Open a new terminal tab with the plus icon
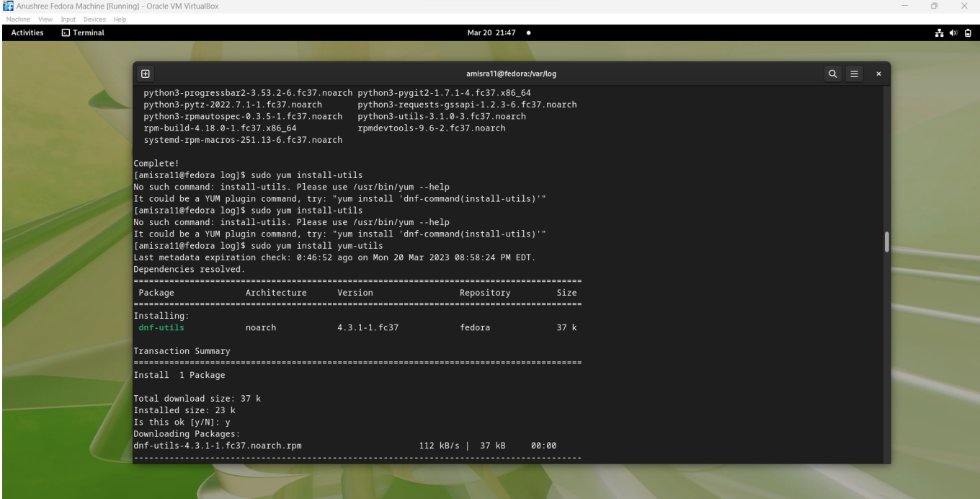This screenshot has height=499, width=980. pyautogui.click(x=145, y=73)
